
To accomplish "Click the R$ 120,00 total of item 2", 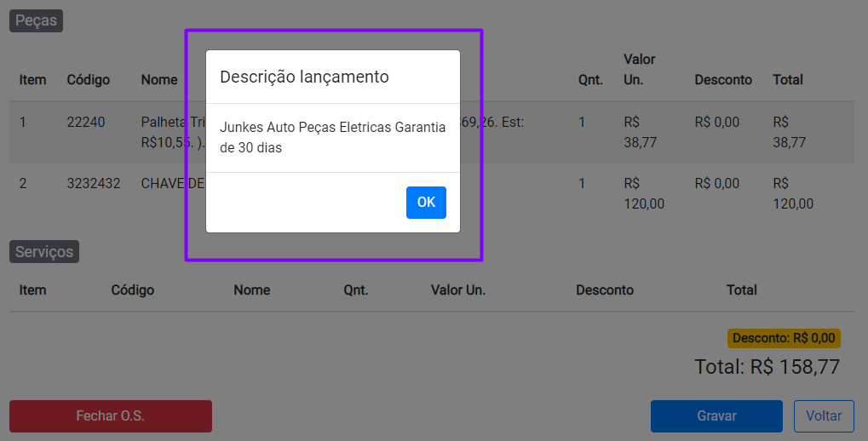I will click(793, 194).
